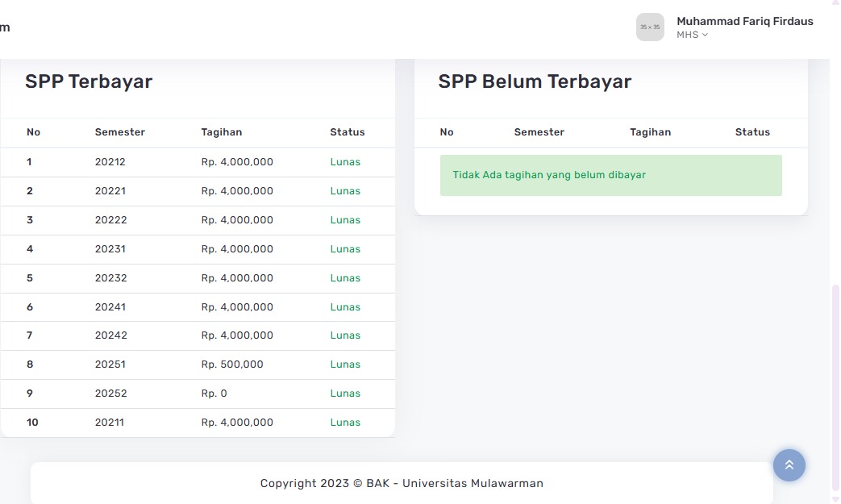Click the SPP Belum Terbayar heading
841x504 pixels.
coord(535,81)
